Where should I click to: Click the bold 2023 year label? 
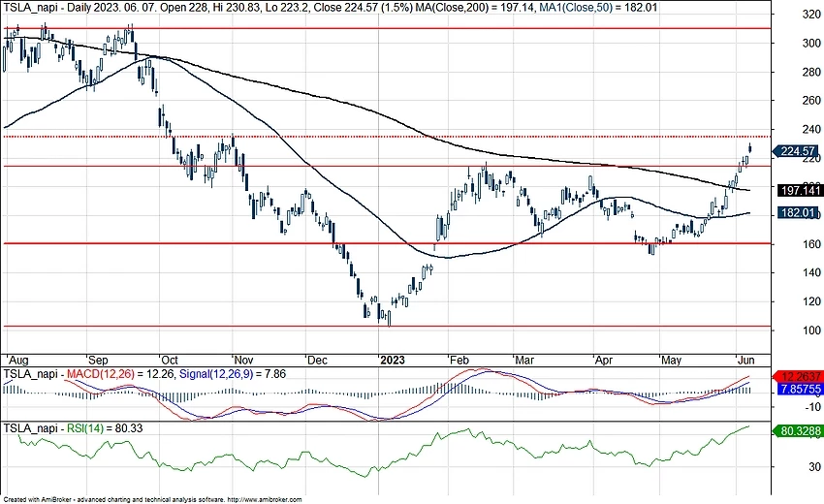393,361
